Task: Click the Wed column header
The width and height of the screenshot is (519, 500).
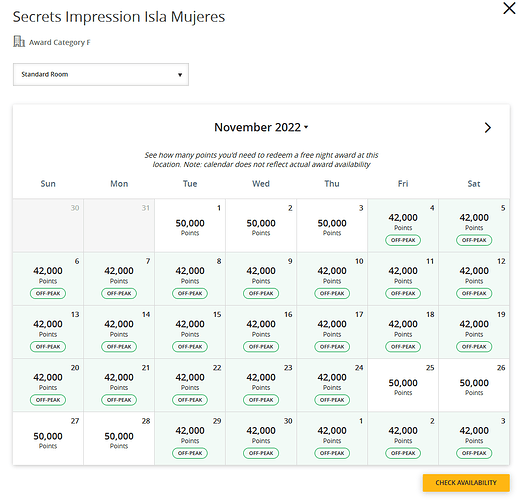Action: tap(261, 184)
